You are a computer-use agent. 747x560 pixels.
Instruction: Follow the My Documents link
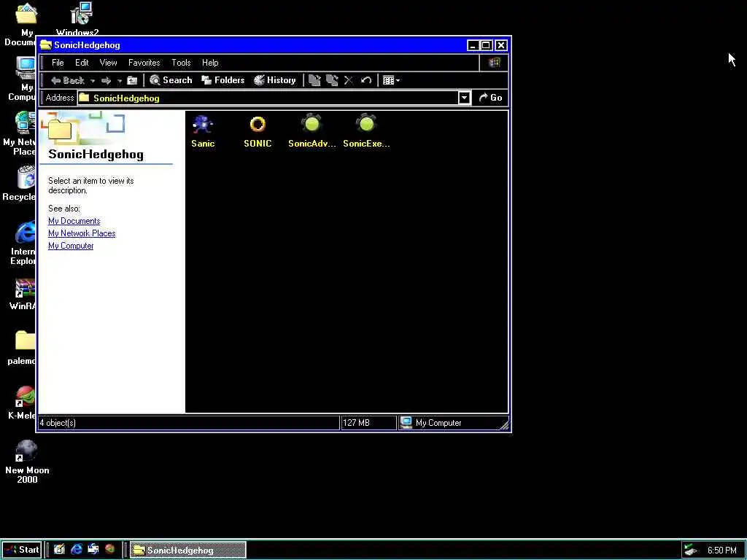pos(74,221)
